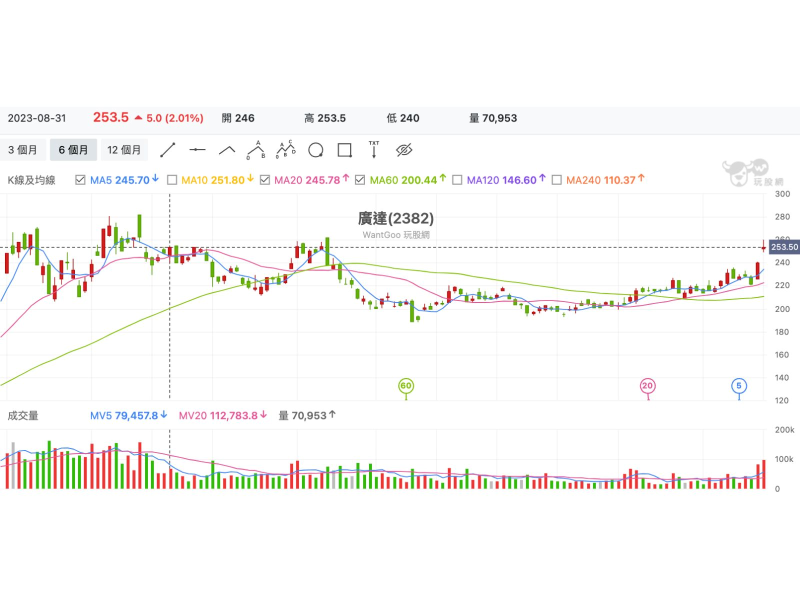The width and height of the screenshot is (800, 600).
Task: Click the latest red candlestick at 253.5
Action: pyautogui.click(x=764, y=247)
